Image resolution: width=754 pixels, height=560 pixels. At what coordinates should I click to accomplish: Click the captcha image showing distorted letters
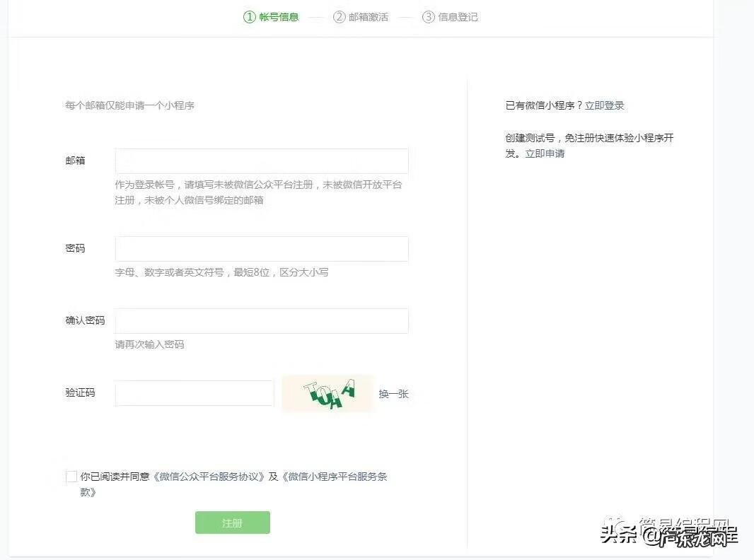(x=327, y=393)
